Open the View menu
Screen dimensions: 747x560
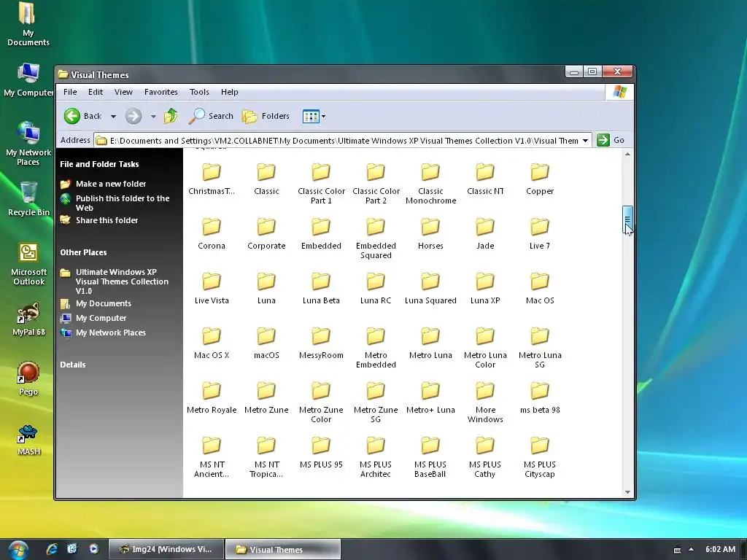pyautogui.click(x=123, y=92)
